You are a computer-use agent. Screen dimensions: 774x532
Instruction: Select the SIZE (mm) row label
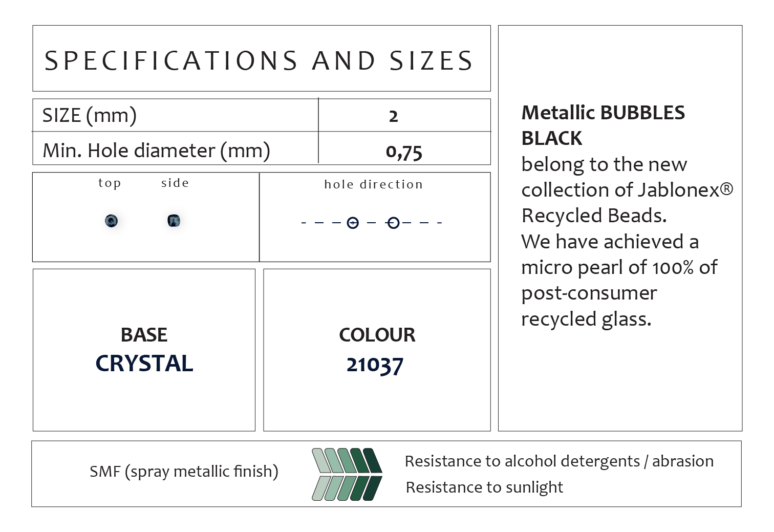[x=90, y=115]
